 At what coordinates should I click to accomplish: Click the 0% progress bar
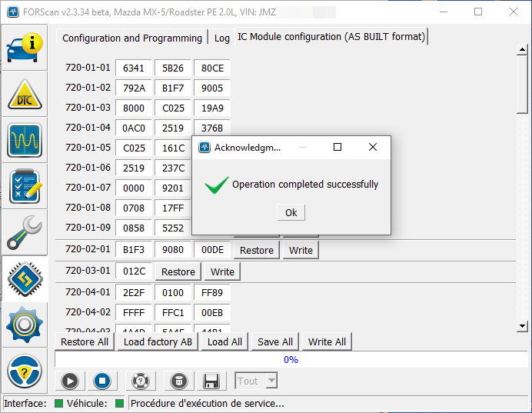(291, 359)
